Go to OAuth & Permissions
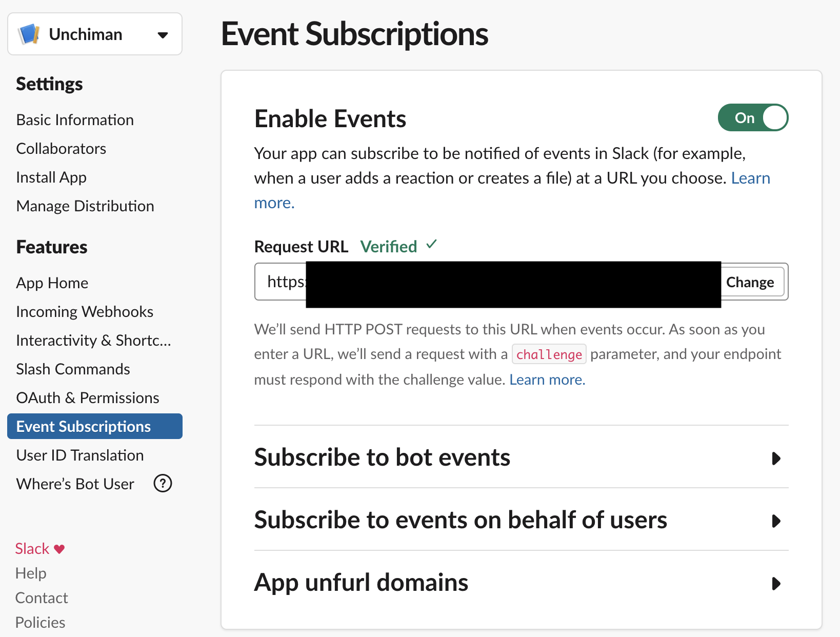 pyautogui.click(x=88, y=398)
